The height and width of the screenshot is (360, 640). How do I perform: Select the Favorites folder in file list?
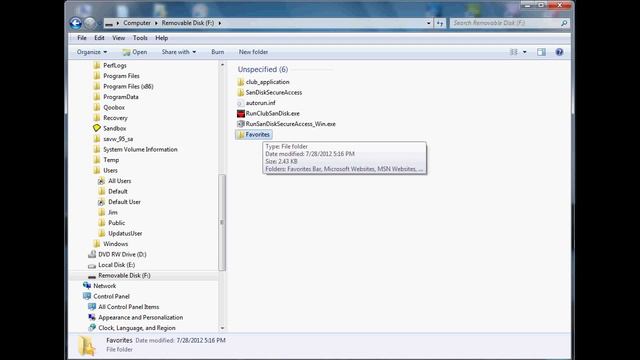coord(253,135)
